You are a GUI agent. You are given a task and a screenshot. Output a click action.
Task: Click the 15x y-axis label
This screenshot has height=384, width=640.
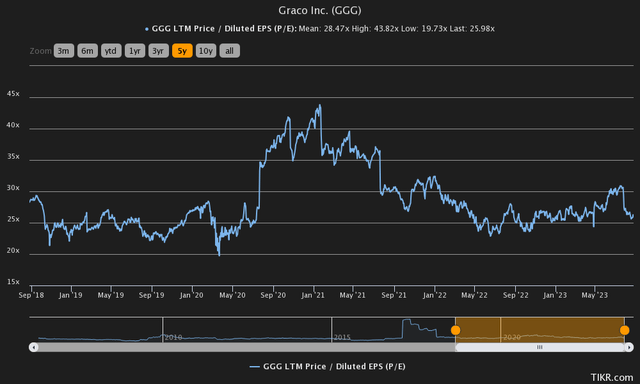coord(13,282)
